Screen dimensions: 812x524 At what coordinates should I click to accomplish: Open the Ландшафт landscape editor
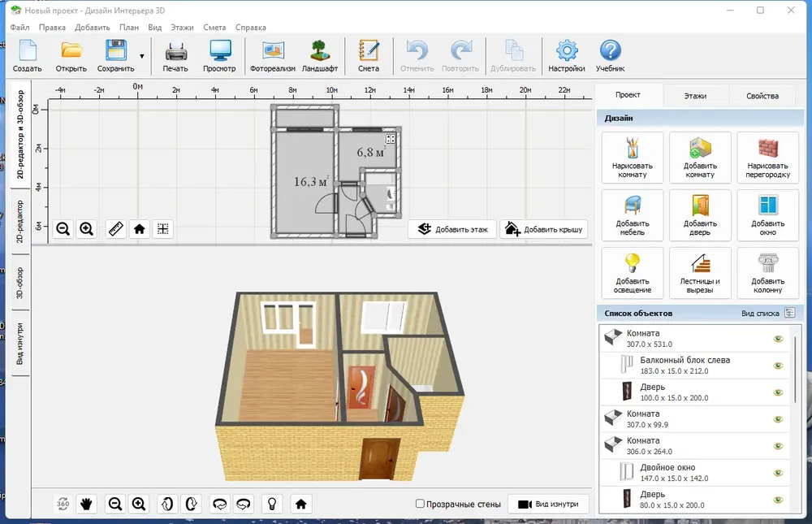click(x=319, y=57)
